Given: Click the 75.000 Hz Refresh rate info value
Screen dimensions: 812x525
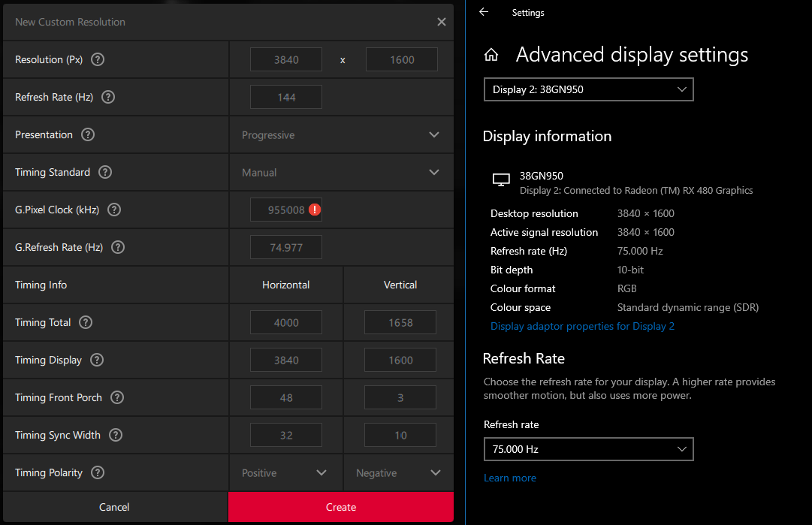Looking at the screenshot, I should [639, 251].
